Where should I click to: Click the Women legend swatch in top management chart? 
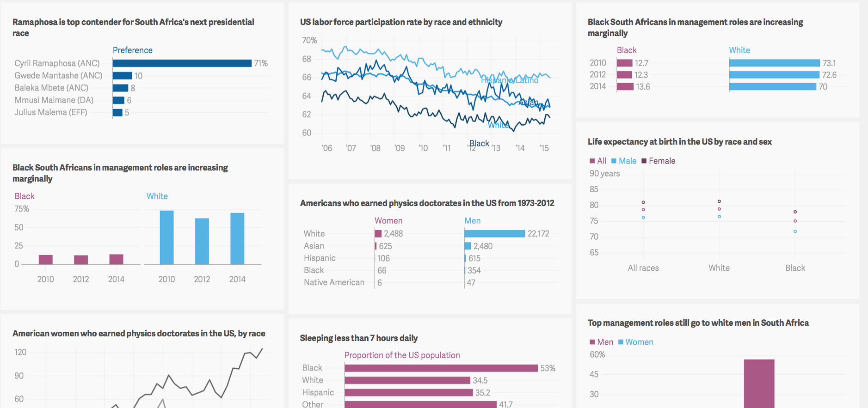tap(621, 342)
